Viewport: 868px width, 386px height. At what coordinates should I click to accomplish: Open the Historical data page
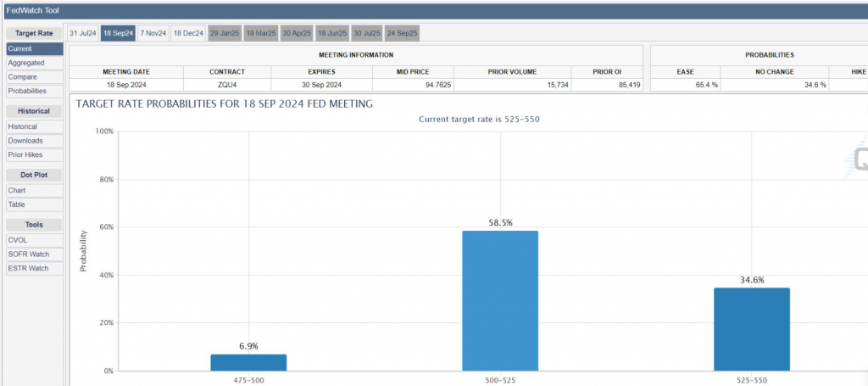pyautogui.click(x=34, y=126)
